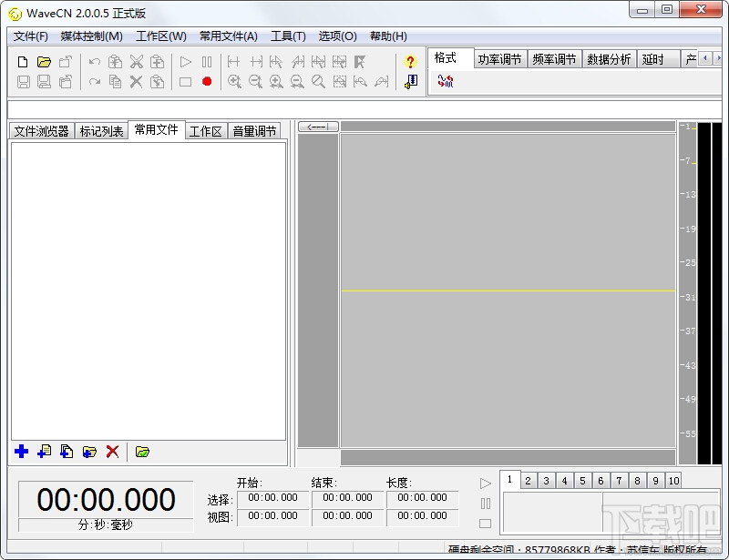Screen dimensions: 729x560
Task: Click the 视图 结束 time field
Action: [x=347, y=516]
